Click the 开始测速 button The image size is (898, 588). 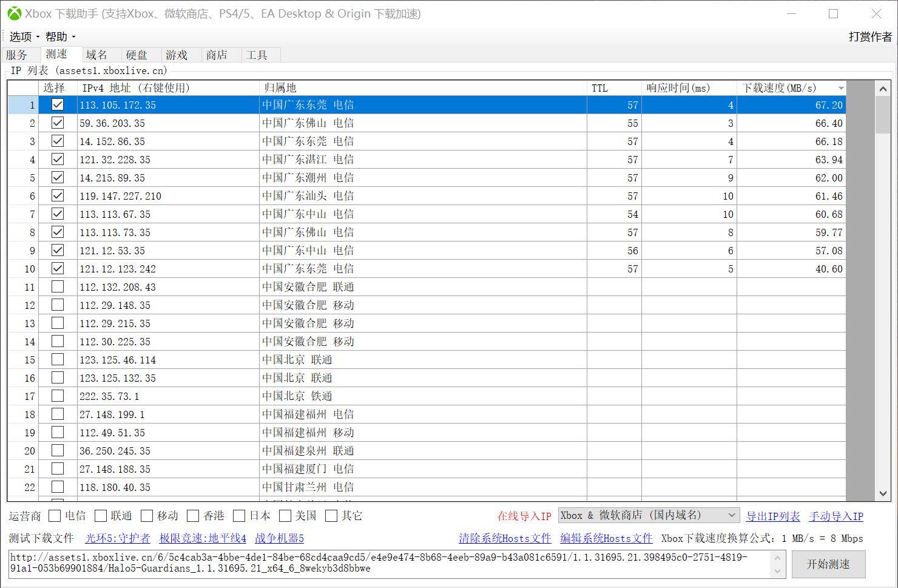[828, 564]
